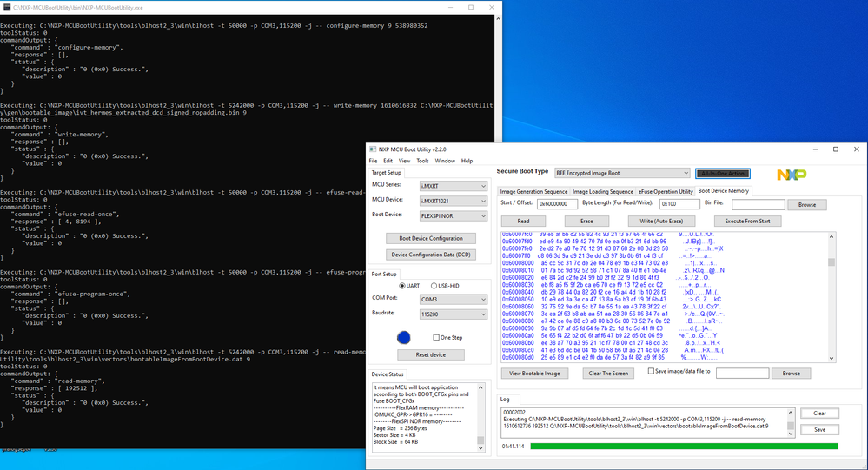Click the Target Setup panel label

point(387,173)
